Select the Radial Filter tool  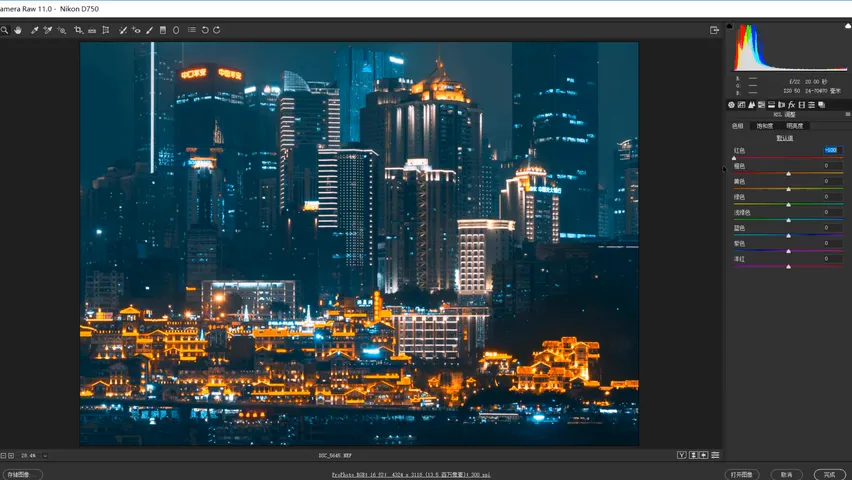[176, 30]
